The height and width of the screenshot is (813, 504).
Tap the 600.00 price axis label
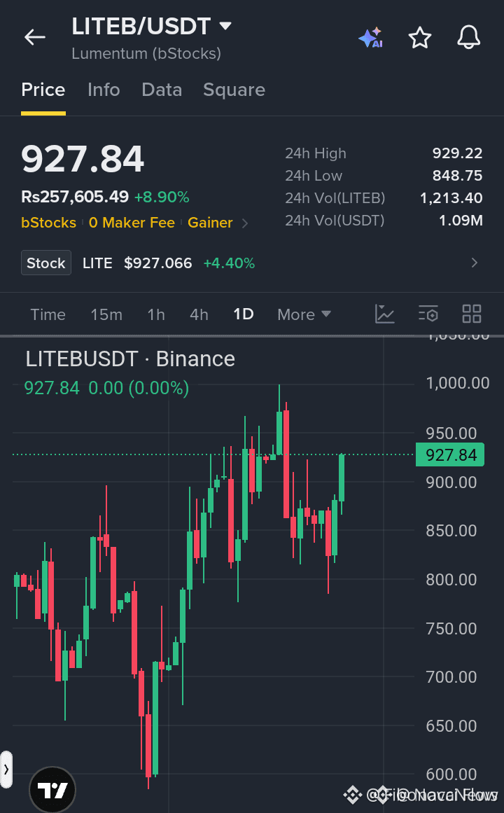point(451,774)
